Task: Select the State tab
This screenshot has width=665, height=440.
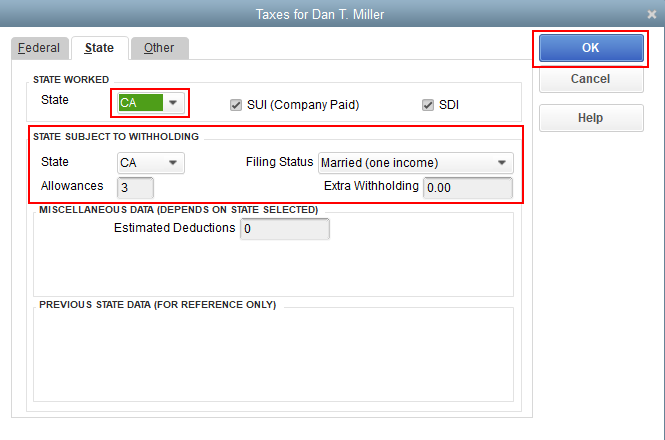Action: [x=99, y=48]
